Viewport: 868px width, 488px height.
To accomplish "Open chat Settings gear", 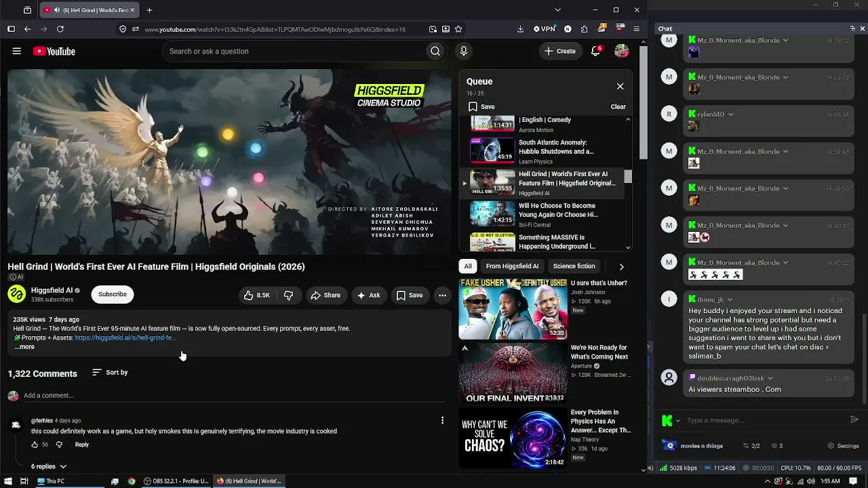I will (x=844, y=446).
